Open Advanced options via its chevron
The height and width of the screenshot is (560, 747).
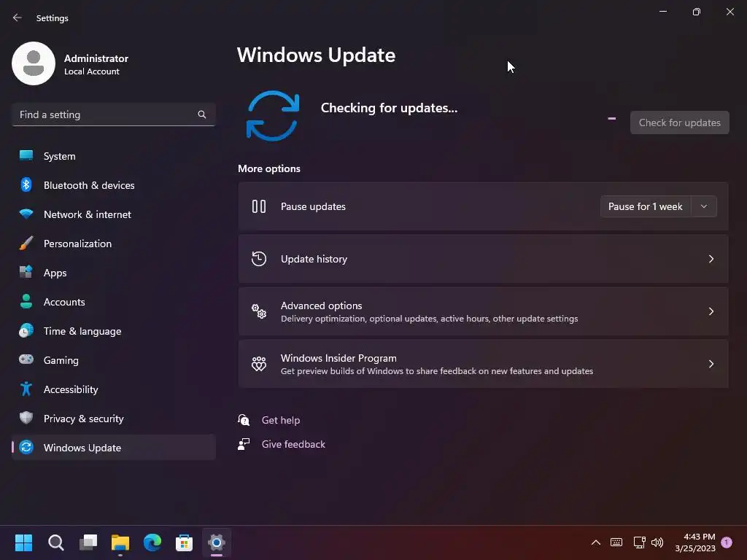711,311
